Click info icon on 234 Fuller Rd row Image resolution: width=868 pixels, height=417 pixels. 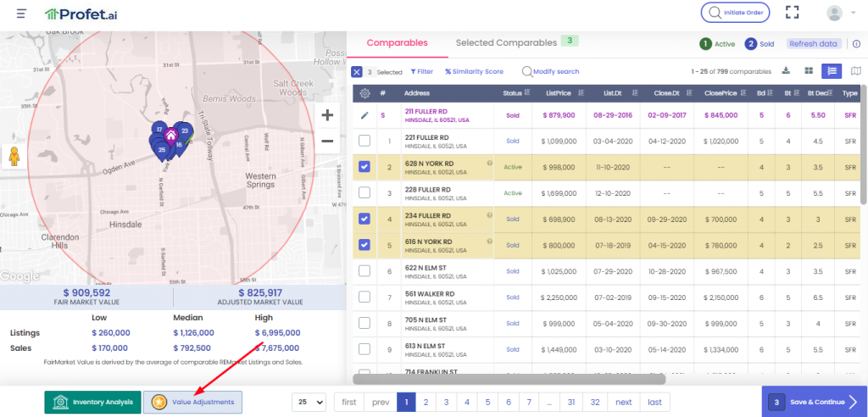(489, 215)
